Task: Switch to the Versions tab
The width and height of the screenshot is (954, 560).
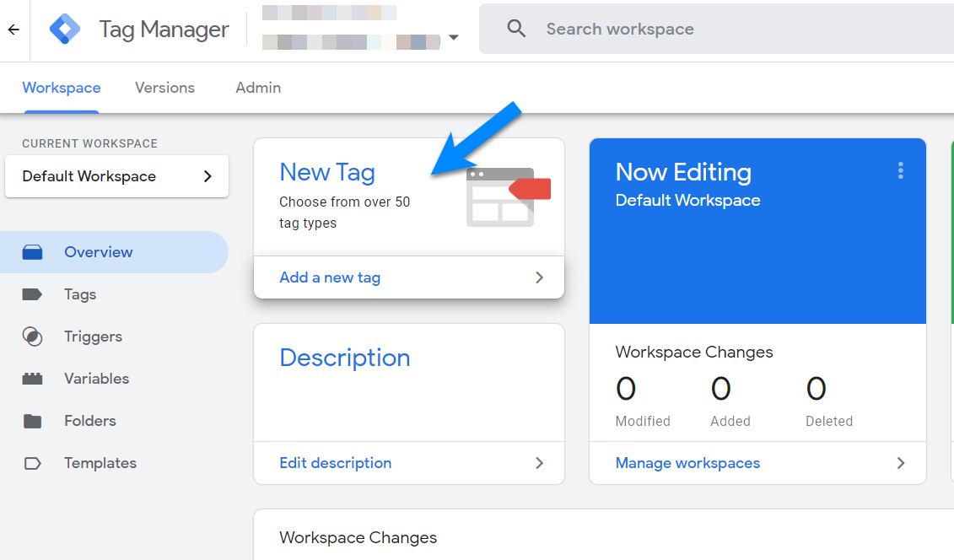Action: (164, 88)
